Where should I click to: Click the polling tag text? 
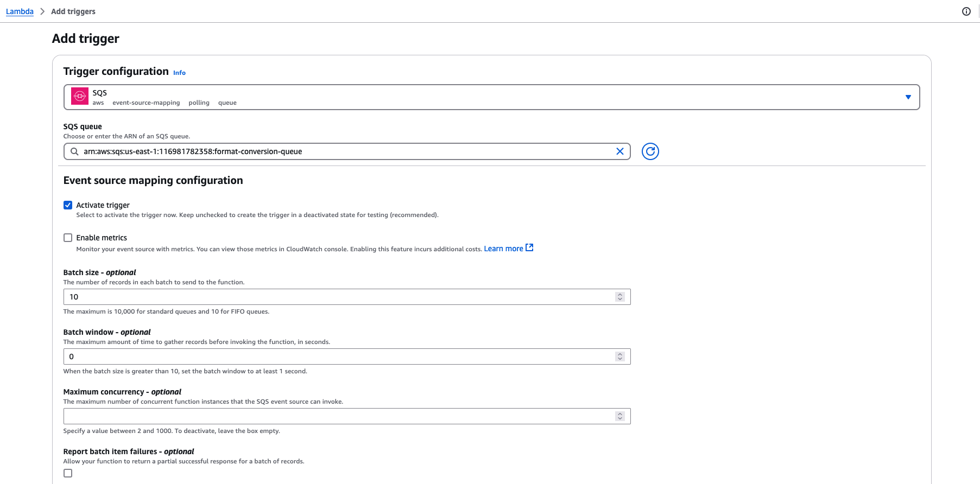pos(199,103)
